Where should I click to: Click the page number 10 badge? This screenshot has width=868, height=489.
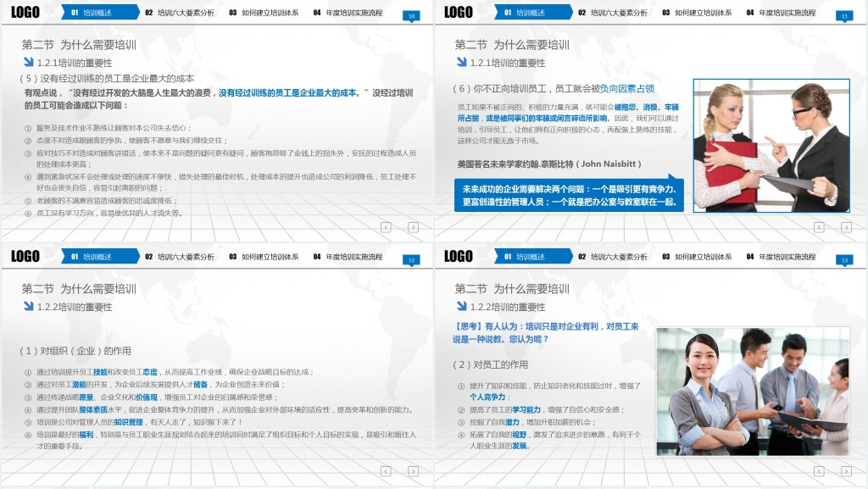pos(411,16)
